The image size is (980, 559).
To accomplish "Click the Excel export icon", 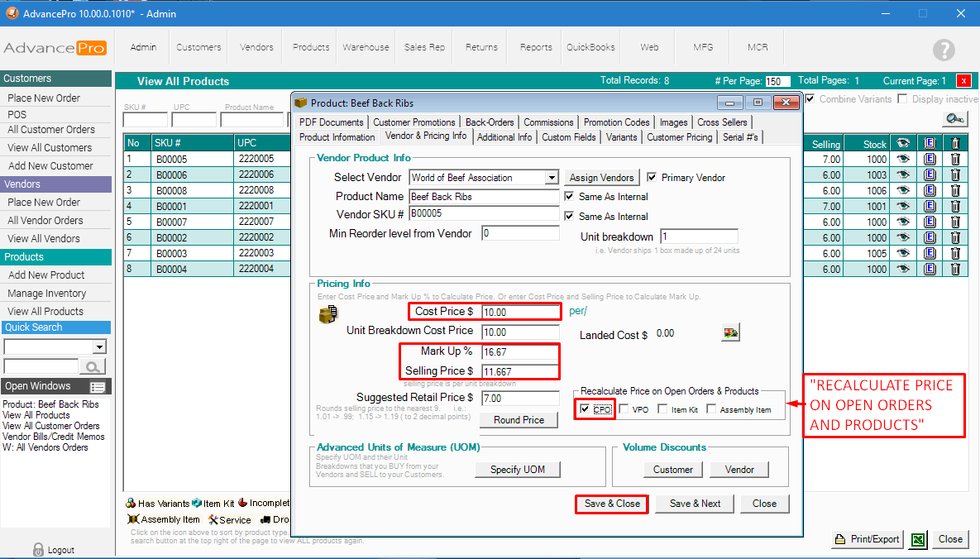I will [917, 539].
